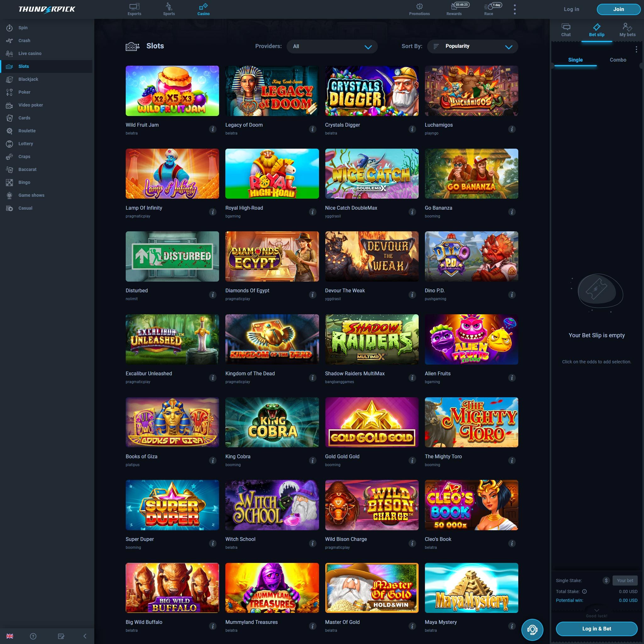Collapse the left sidebar with arrow
This screenshot has height=644, width=644.
85,636
